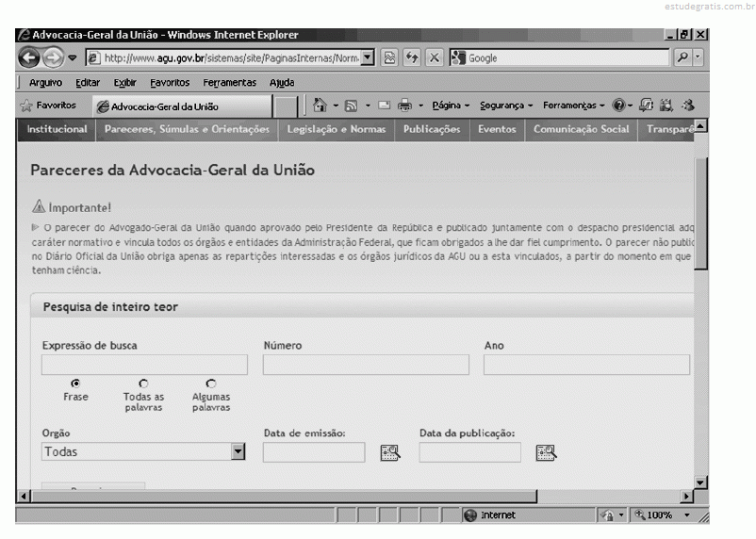Open the Página command bar menu
Image resolution: width=756 pixels, height=539 pixels.
click(451, 106)
